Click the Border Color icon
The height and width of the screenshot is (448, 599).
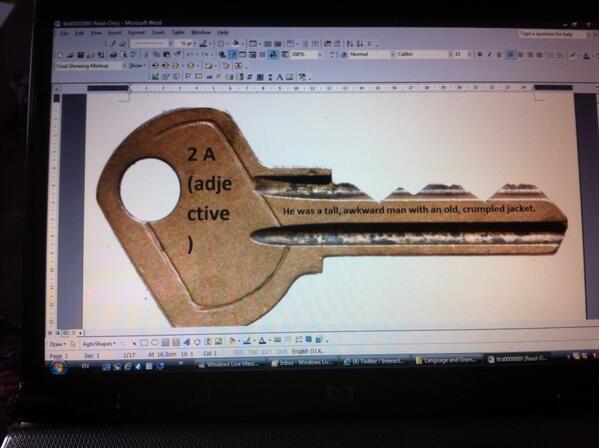pyautogui.click(x=204, y=44)
